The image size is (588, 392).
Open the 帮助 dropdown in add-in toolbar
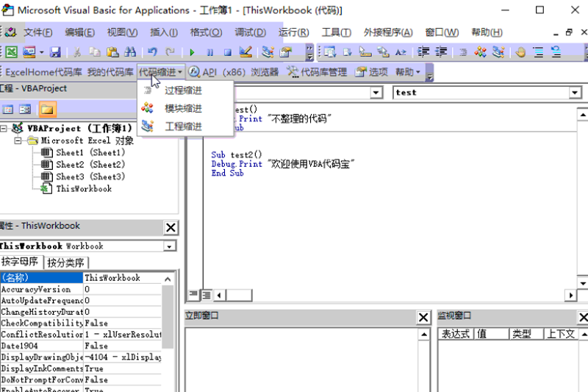click(408, 72)
